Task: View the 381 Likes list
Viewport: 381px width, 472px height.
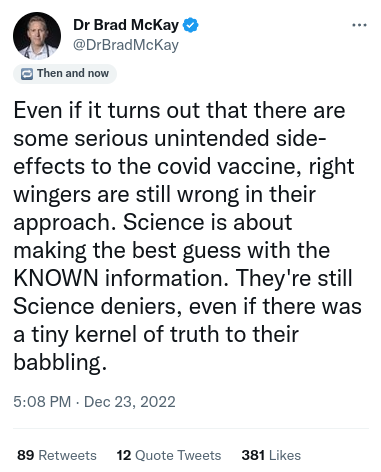Action: click(x=271, y=455)
